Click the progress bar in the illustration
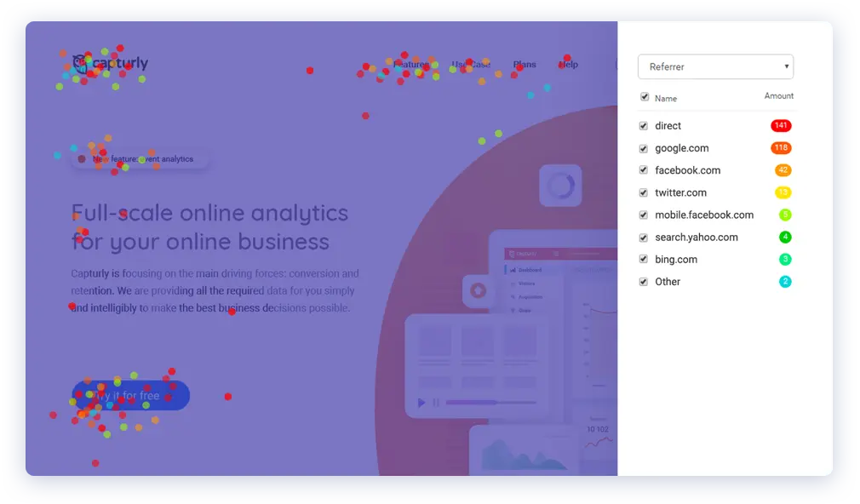The height and width of the screenshot is (504, 860). coord(490,403)
